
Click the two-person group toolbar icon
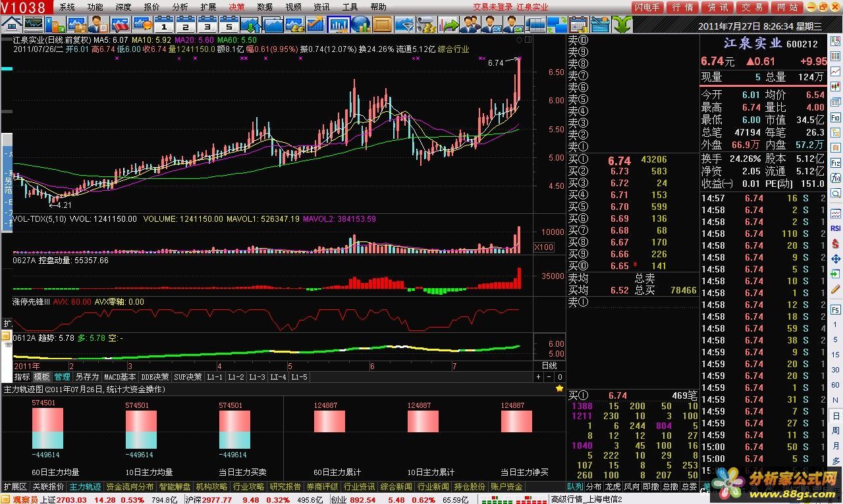(x=470, y=24)
